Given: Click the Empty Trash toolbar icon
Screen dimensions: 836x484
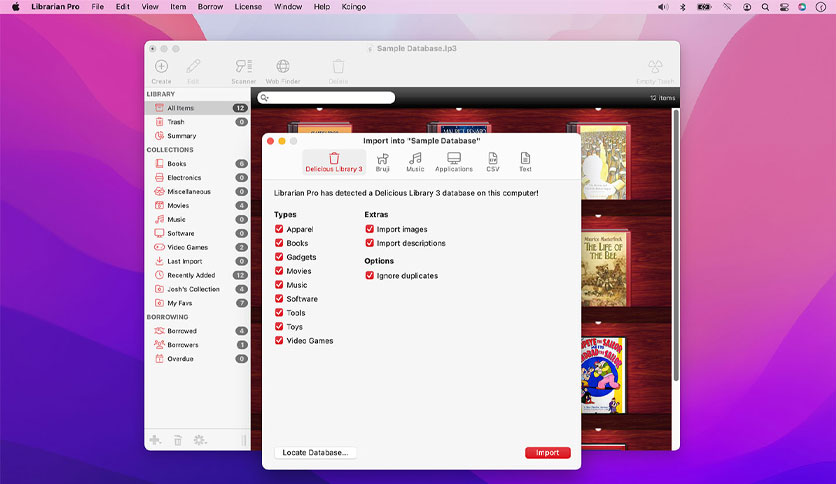Looking at the screenshot, I should pyautogui.click(x=655, y=67).
